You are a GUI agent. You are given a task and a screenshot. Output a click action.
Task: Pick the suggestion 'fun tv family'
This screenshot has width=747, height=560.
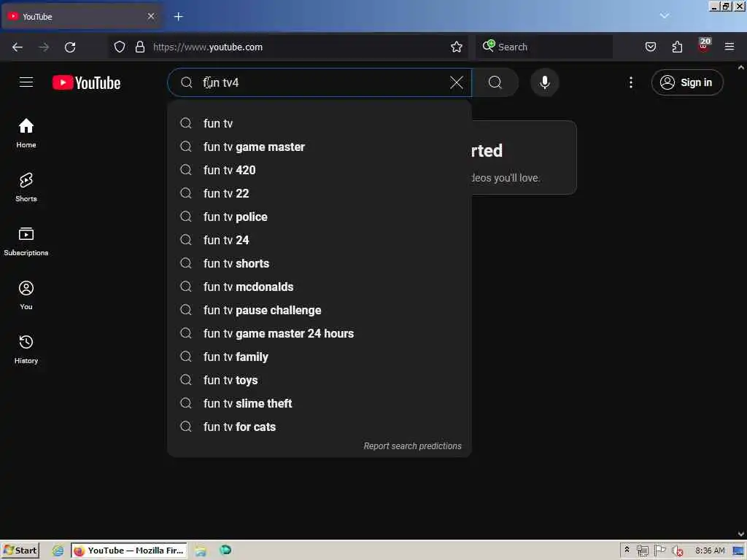pos(320,357)
